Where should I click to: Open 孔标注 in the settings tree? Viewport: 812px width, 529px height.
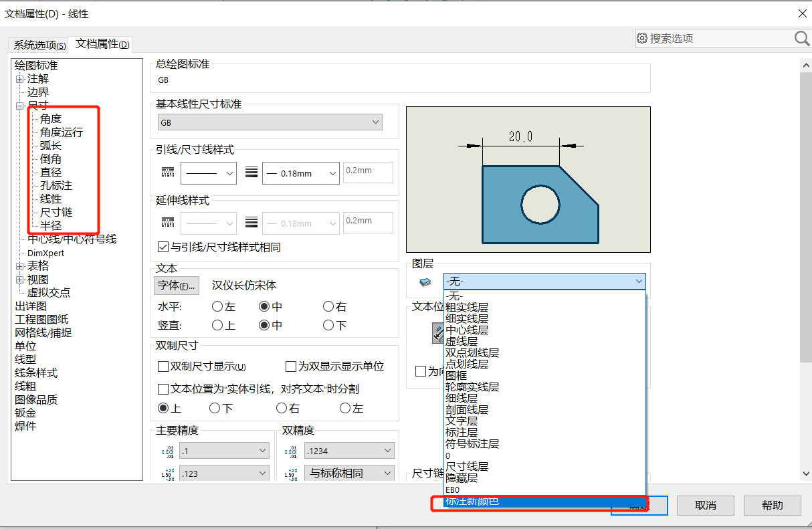point(56,186)
